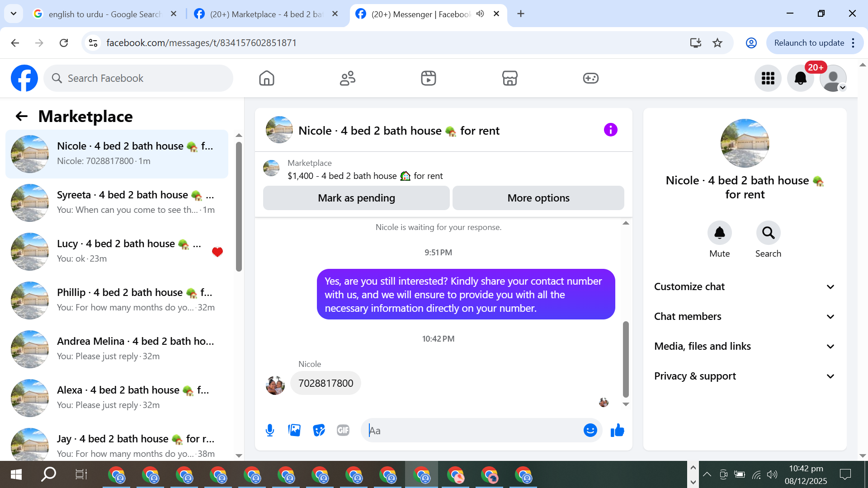868x488 pixels.
Task: Go back using the Marketplace back arrow
Action: click(x=22, y=117)
